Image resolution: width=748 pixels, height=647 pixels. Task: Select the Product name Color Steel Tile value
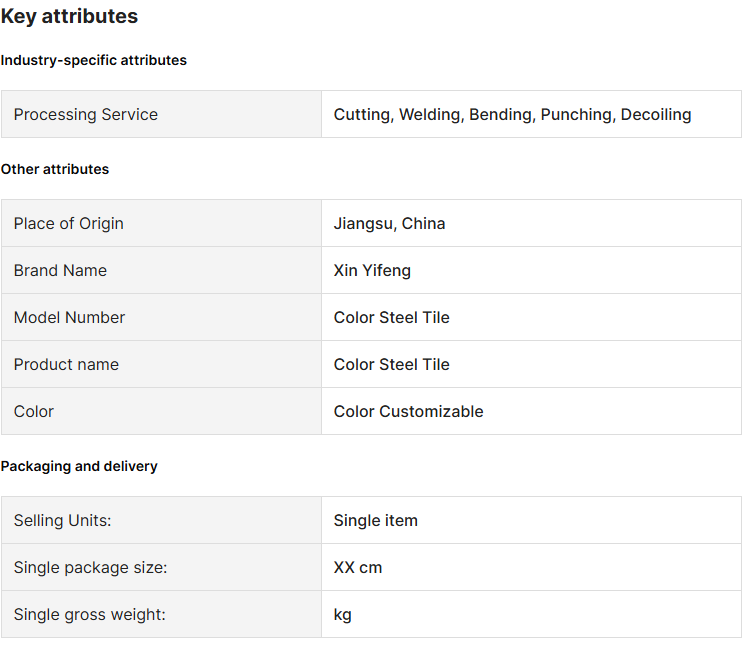coord(391,364)
